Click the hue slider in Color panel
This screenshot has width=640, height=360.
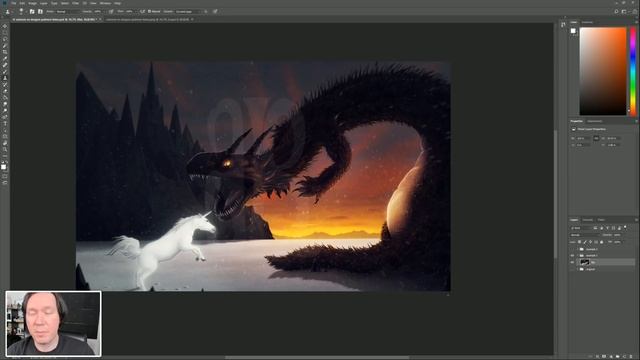pos(633,71)
